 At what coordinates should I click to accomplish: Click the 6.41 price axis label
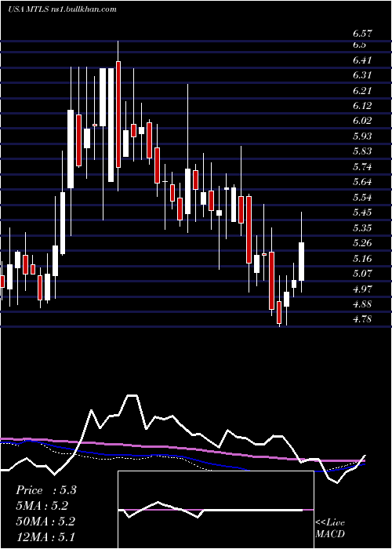click(362, 60)
